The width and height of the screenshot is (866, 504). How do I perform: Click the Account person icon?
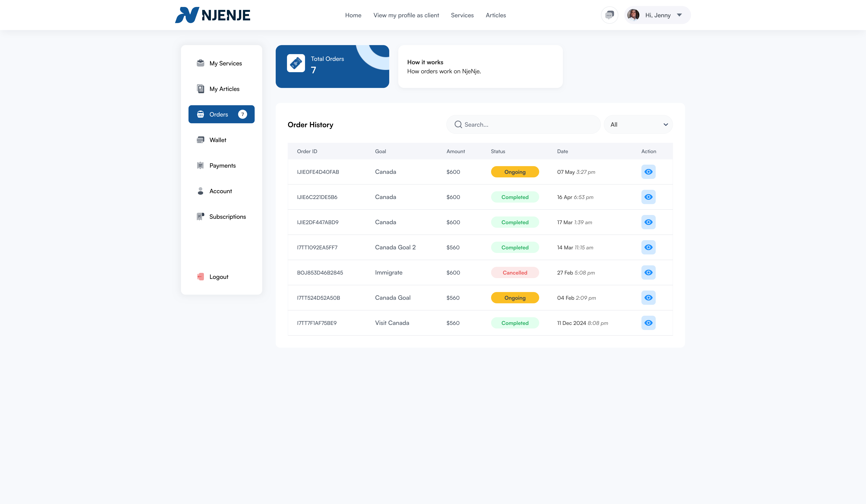pyautogui.click(x=200, y=191)
